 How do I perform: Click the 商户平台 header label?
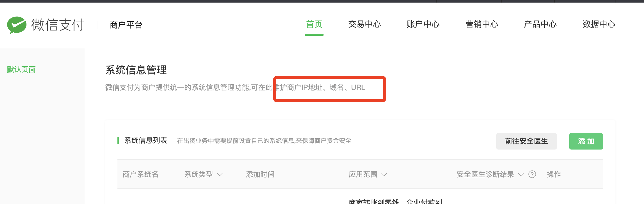point(126,25)
